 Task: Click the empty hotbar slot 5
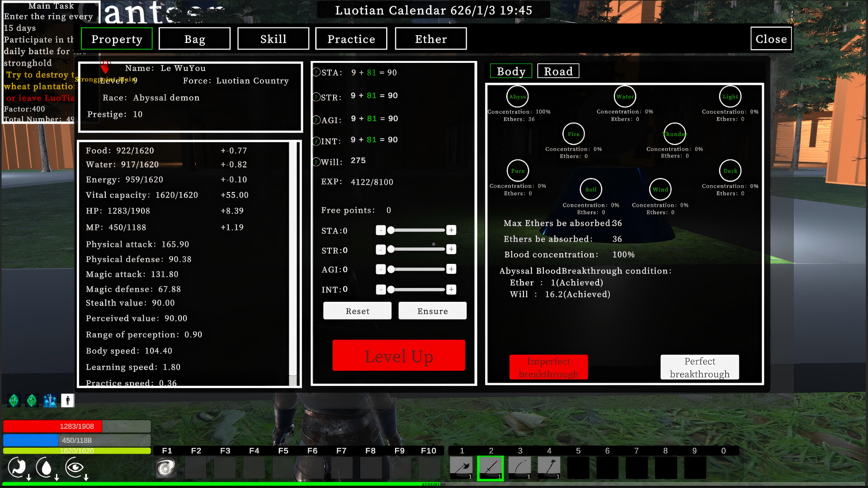(x=578, y=468)
